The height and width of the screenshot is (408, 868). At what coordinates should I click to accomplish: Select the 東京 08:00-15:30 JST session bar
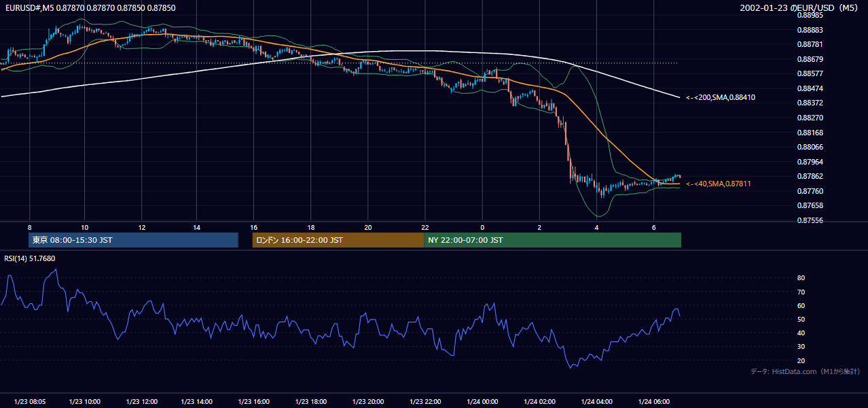tap(134, 240)
